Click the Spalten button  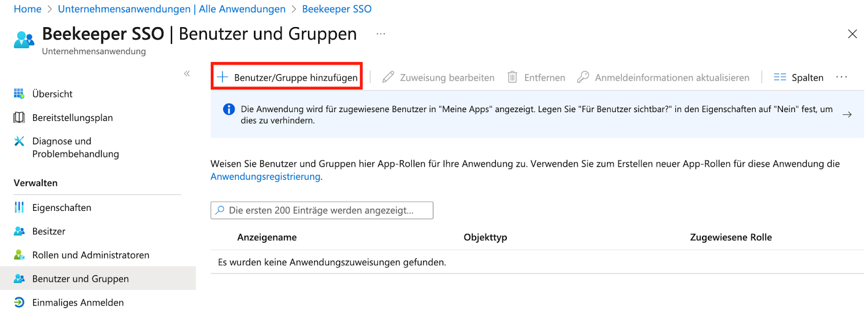pyautogui.click(x=799, y=77)
